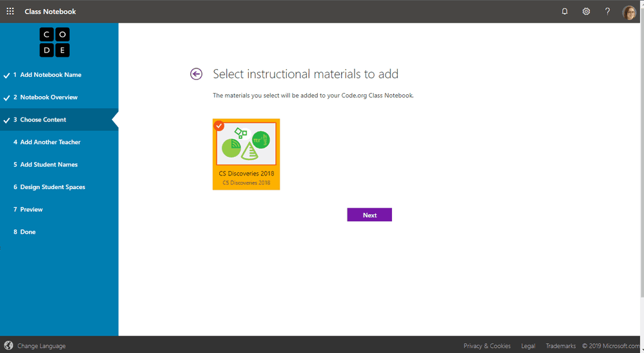Uncheck the orange checkmark on CS Discoveries
644x353 pixels.
coord(219,125)
